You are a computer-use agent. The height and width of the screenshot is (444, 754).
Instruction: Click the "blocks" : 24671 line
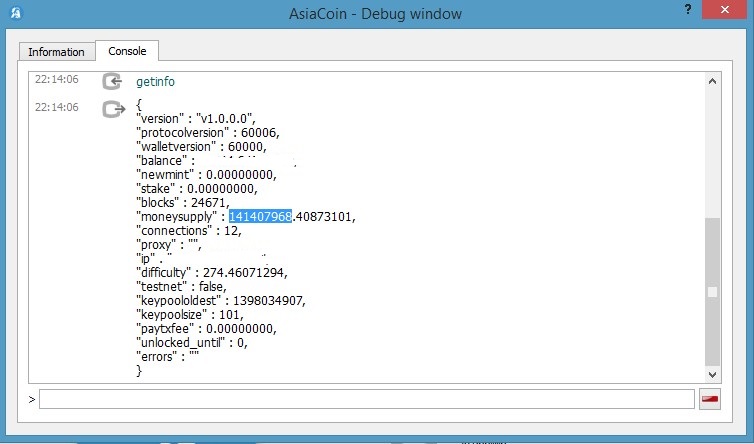coord(183,202)
